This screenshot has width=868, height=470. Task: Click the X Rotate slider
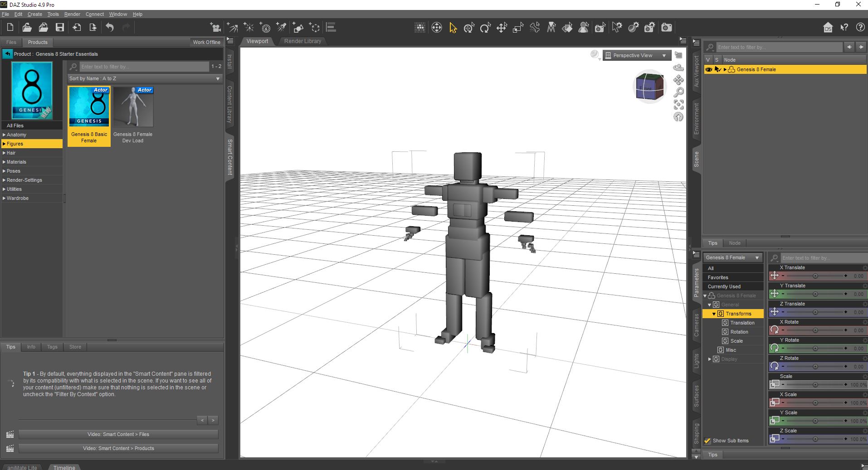point(814,330)
